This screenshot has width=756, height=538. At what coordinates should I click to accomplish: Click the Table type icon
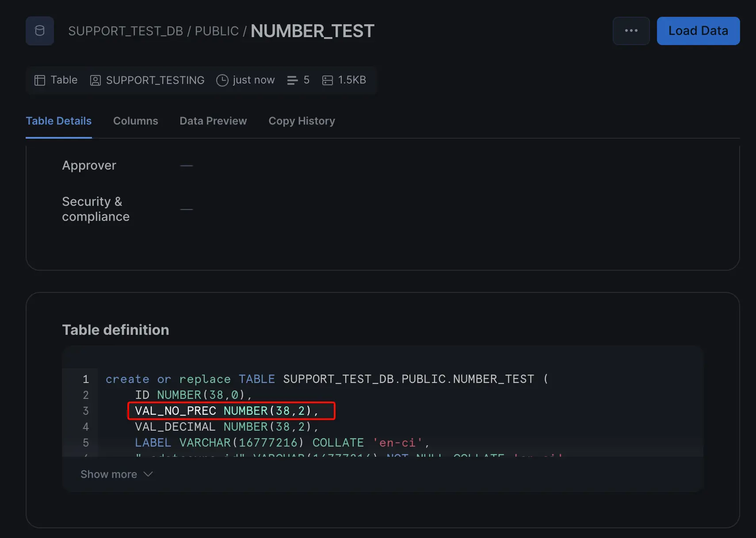[x=40, y=80]
